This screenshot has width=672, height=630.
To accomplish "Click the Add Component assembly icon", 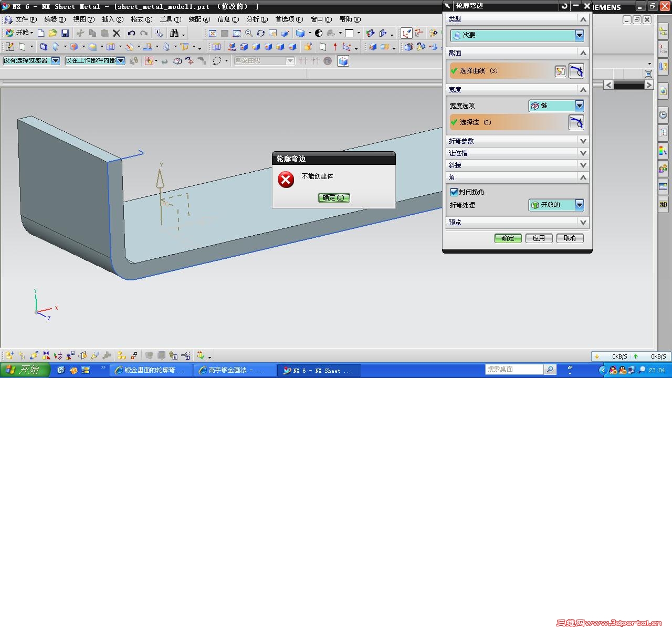I will (9, 355).
